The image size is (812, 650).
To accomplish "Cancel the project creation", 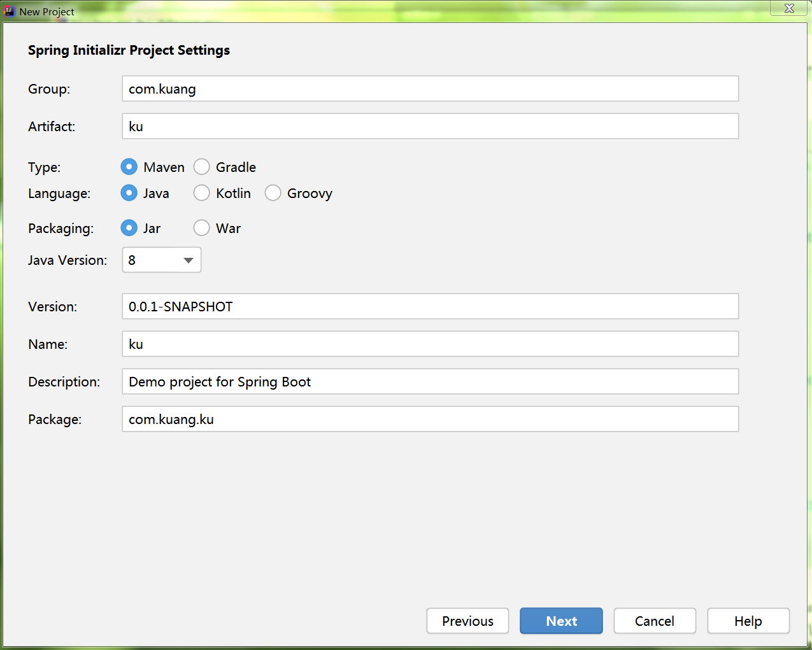I will [655, 621].
